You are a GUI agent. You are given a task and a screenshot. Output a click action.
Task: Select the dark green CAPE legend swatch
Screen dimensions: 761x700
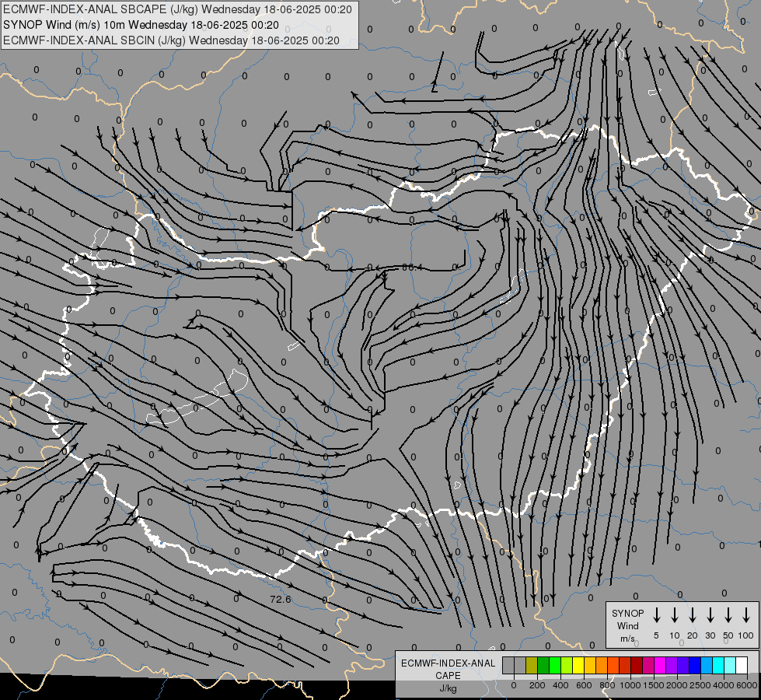(543, 665)
